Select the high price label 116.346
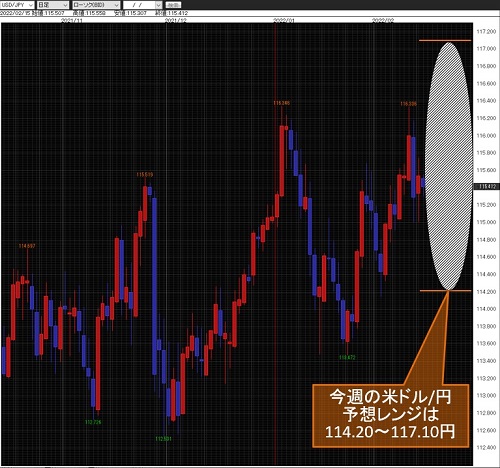This screenshot has height=468, width=500. pos(282,103)
